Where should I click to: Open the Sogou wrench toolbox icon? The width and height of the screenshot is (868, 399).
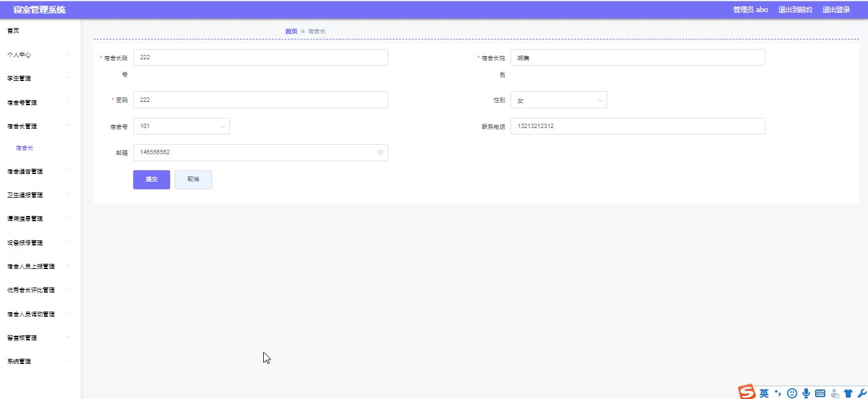click(862, 393)
